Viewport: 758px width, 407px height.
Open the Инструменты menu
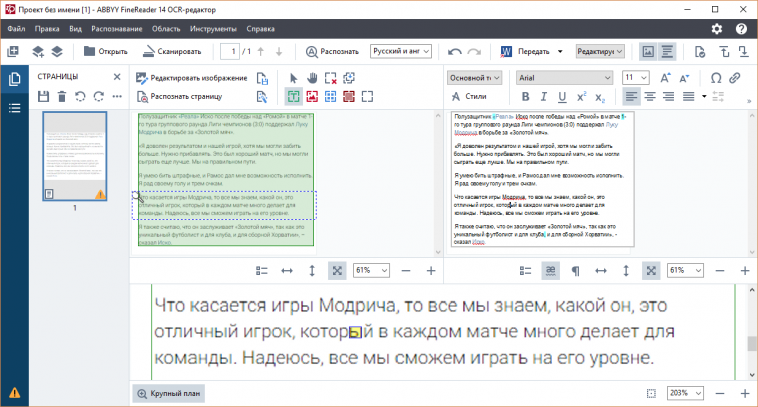(x=213, y=29)
